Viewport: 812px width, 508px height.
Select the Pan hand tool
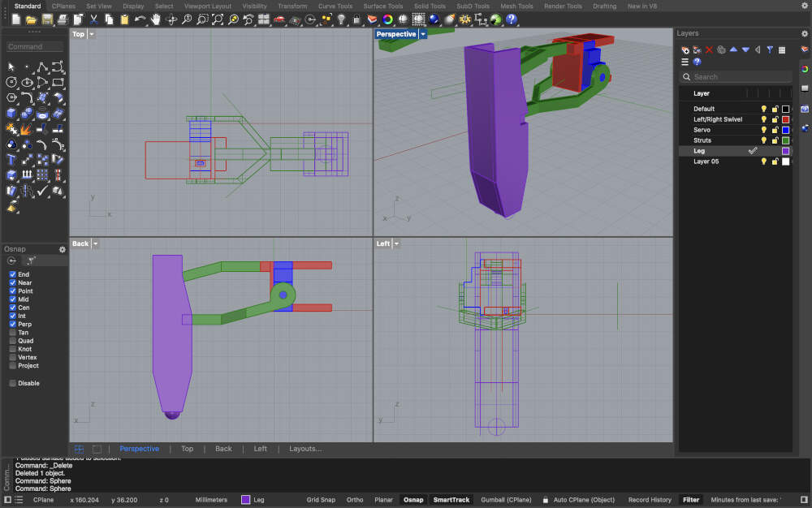155,19
